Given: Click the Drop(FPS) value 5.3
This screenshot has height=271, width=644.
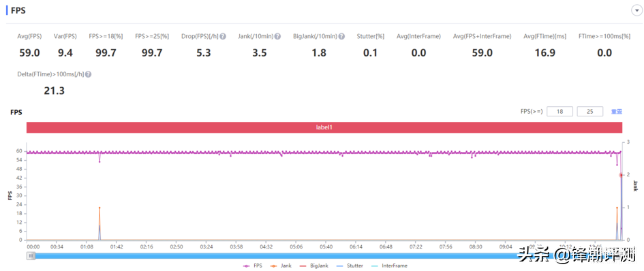Looking at the screenshot, I should click(x=203, y=52).
